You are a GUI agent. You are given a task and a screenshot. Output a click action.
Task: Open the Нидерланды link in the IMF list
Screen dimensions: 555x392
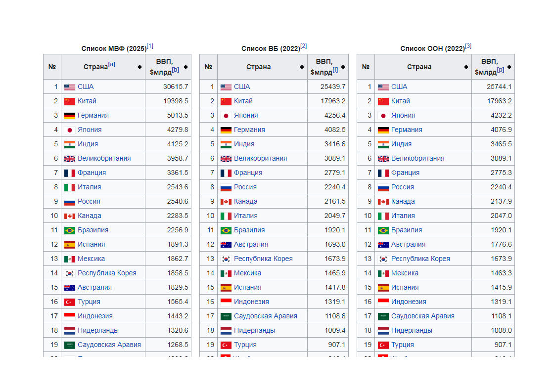[98, 331]
